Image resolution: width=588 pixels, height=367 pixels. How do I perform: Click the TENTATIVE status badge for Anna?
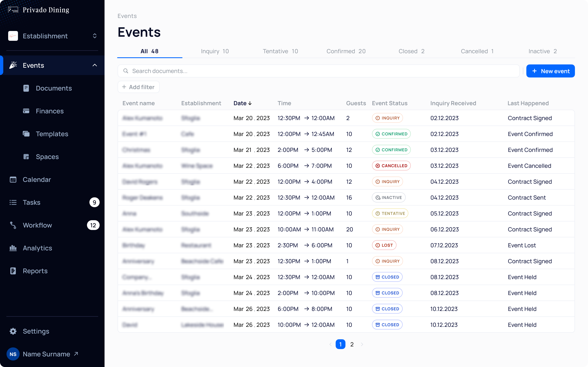390,213
